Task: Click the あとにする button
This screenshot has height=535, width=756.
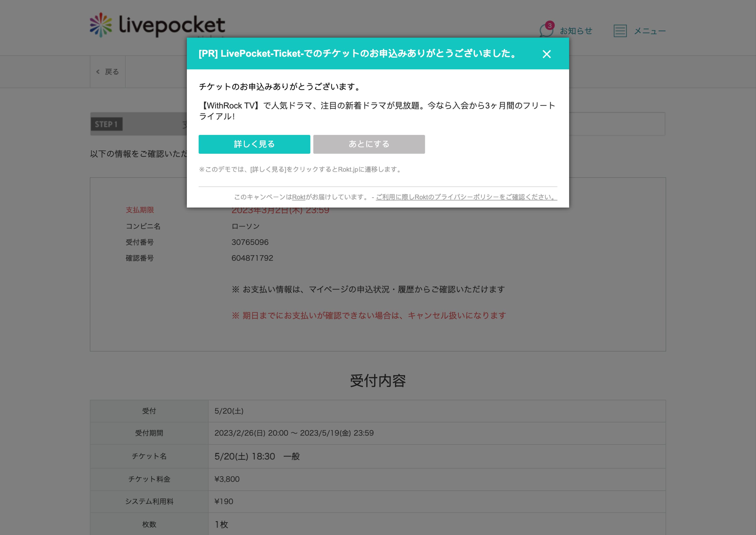Action: [x=369, y=144]
